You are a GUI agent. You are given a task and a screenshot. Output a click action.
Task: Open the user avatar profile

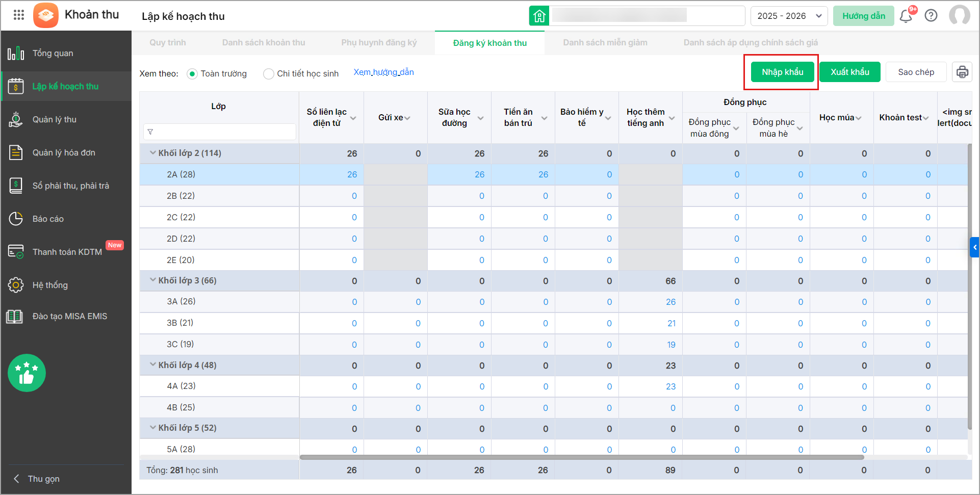959,16
